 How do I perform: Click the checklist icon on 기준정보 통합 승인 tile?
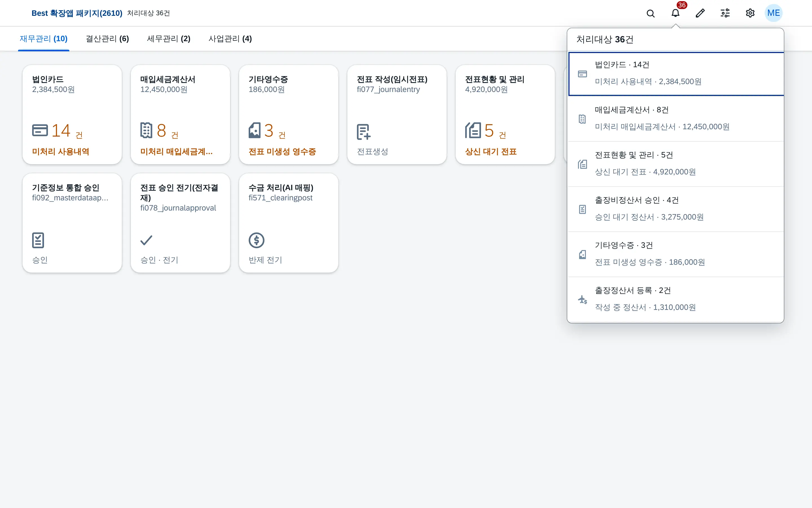38,240
